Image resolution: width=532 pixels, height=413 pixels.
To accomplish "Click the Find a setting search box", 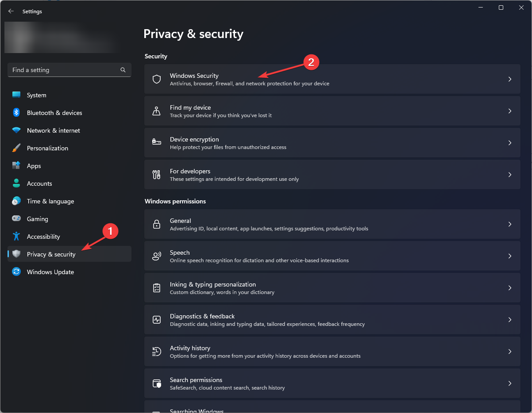I will click(69, 70).
